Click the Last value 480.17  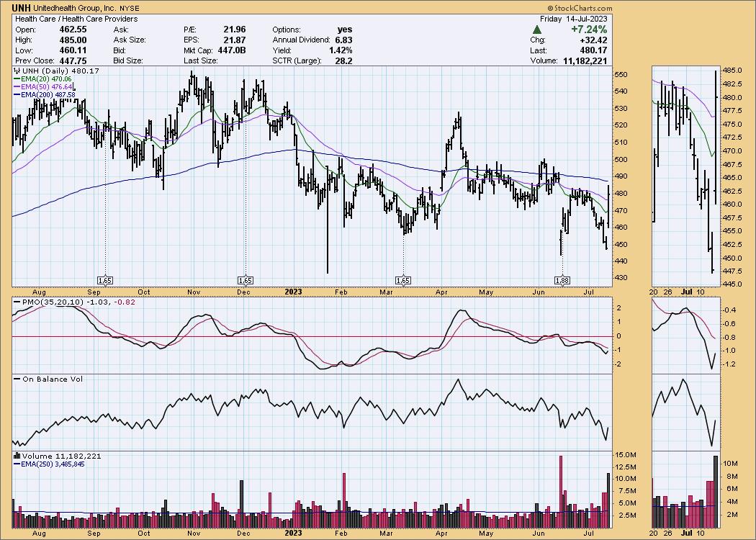pos(593,50)
